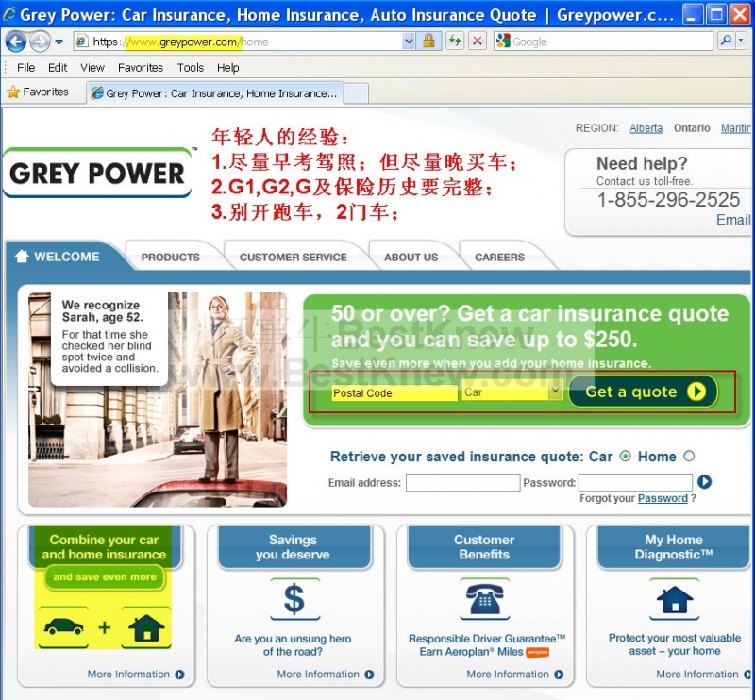755x700 pixels.
Task: Click 'Are you an unsung hero of the road?'
Action: pos(293,645)
